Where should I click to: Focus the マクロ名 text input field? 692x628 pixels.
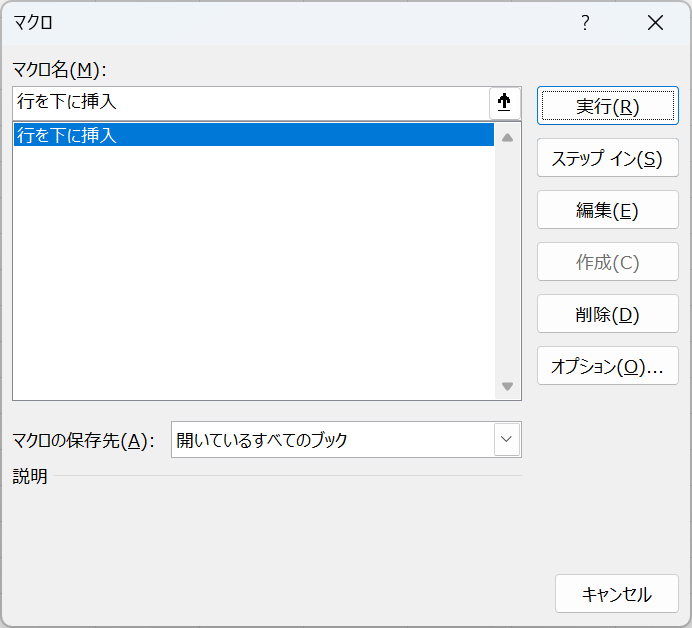pyautogui.click(x=250, y=103)
